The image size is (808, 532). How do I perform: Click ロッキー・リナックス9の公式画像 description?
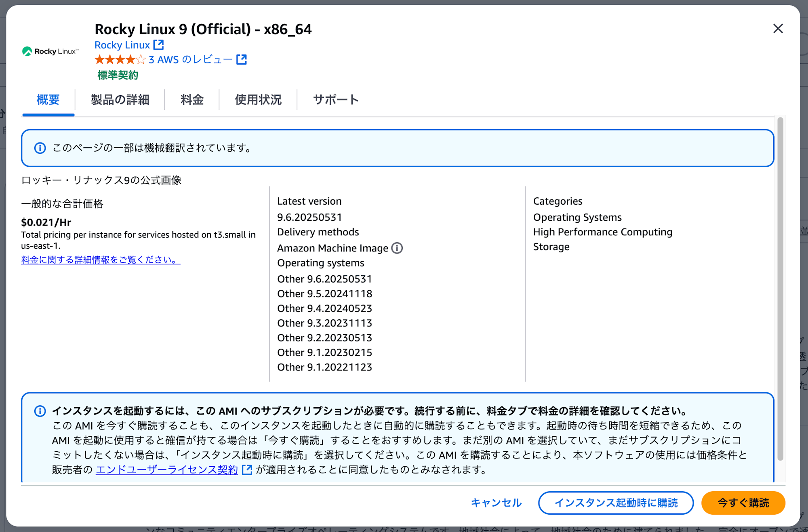click(101, 180)
